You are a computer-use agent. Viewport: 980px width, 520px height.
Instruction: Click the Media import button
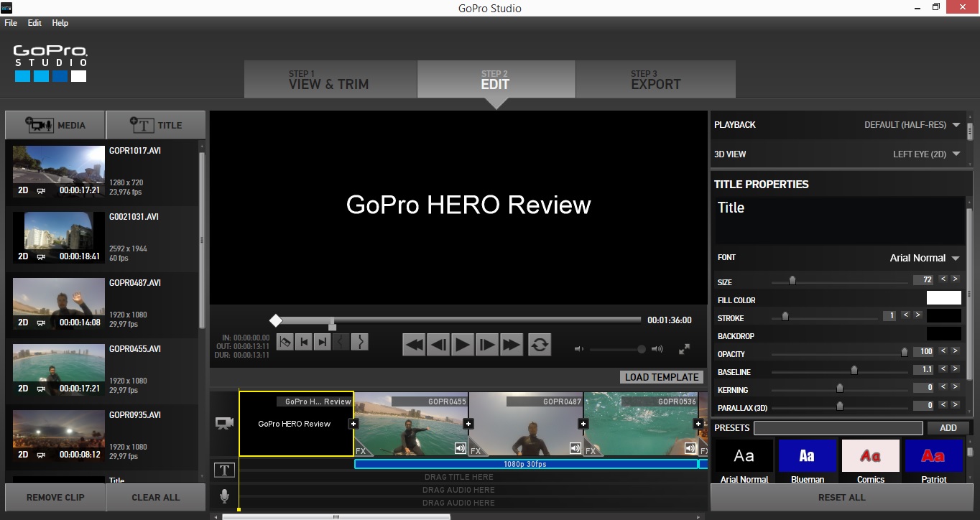tap(55, 125)
